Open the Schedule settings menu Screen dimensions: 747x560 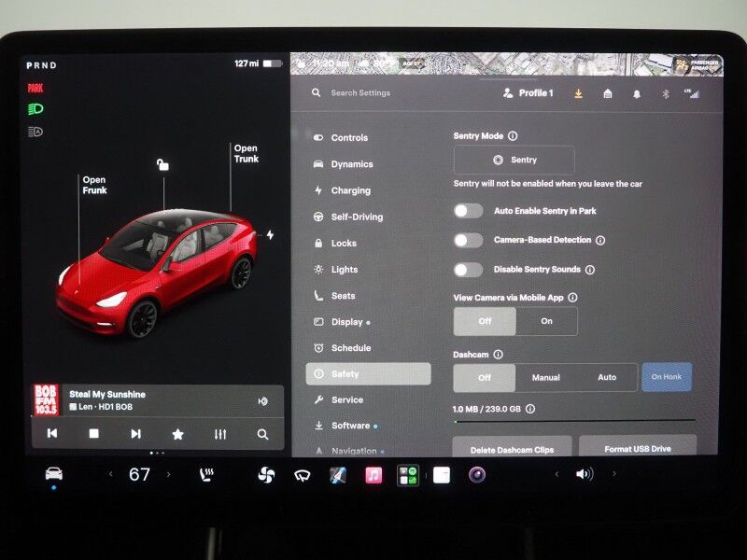[342, 348]
